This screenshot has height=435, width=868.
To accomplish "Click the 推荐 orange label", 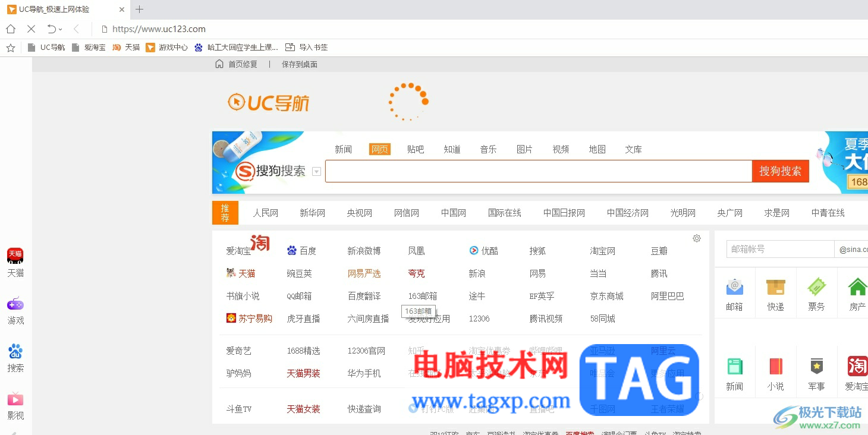I will pos(225,213).
